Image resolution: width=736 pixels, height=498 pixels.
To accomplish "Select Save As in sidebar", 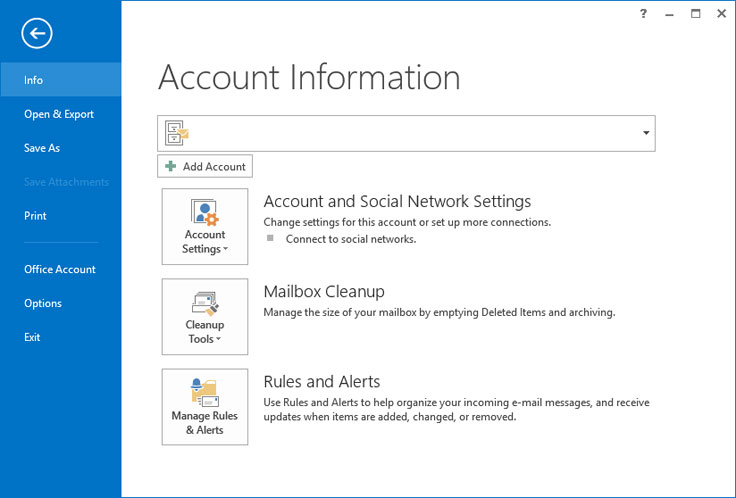I will (61, 148).
